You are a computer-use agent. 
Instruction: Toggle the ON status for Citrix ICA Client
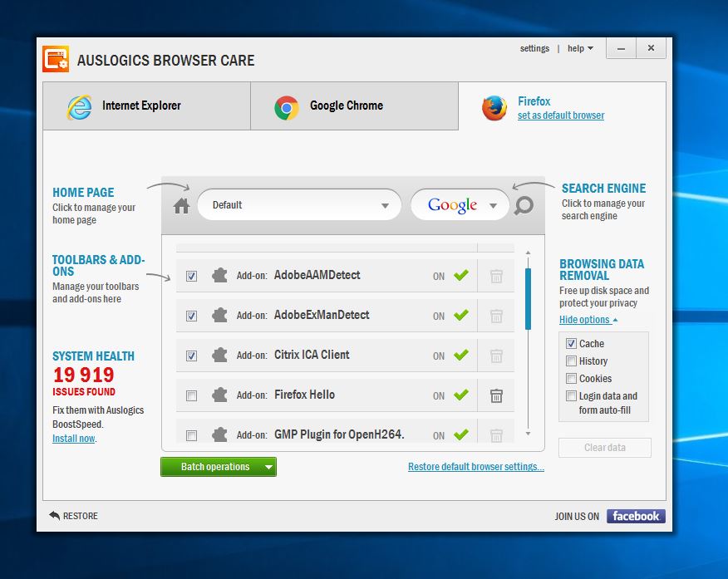coord(439,356)
